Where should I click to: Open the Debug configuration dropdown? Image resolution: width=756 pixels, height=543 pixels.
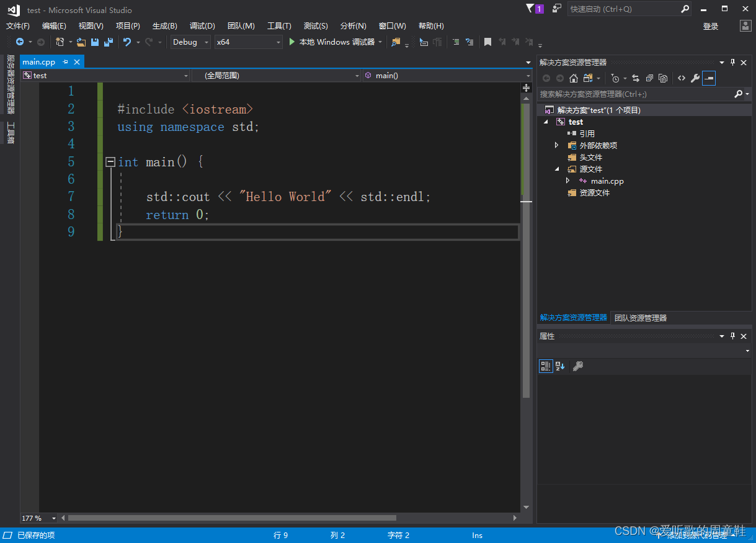tap(207, 42)
